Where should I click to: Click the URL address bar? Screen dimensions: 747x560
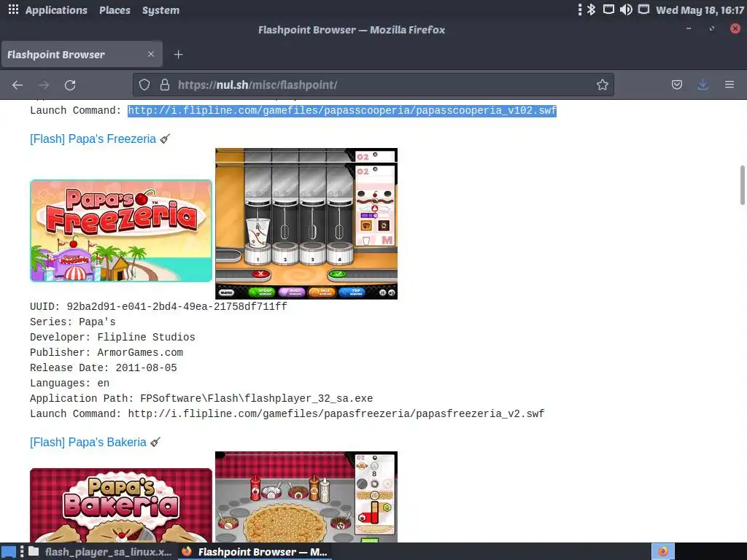(x=373, y=85)
